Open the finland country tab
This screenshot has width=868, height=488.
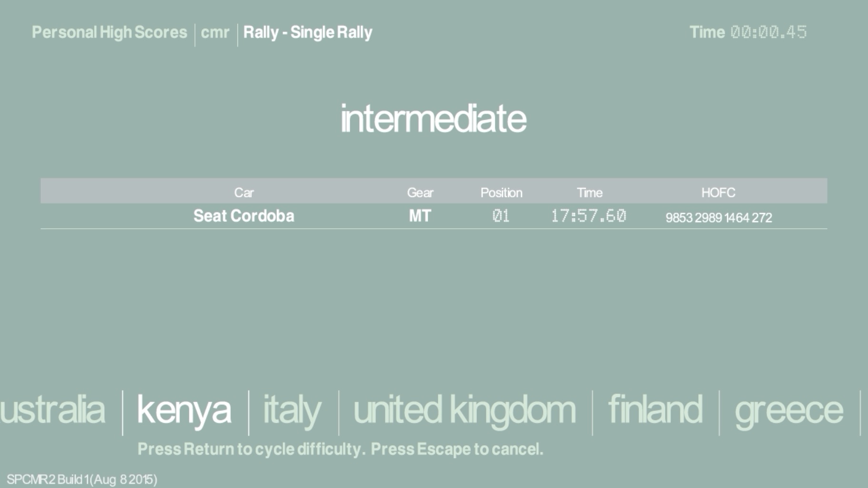pyautogui.click(x=655, y=410)
